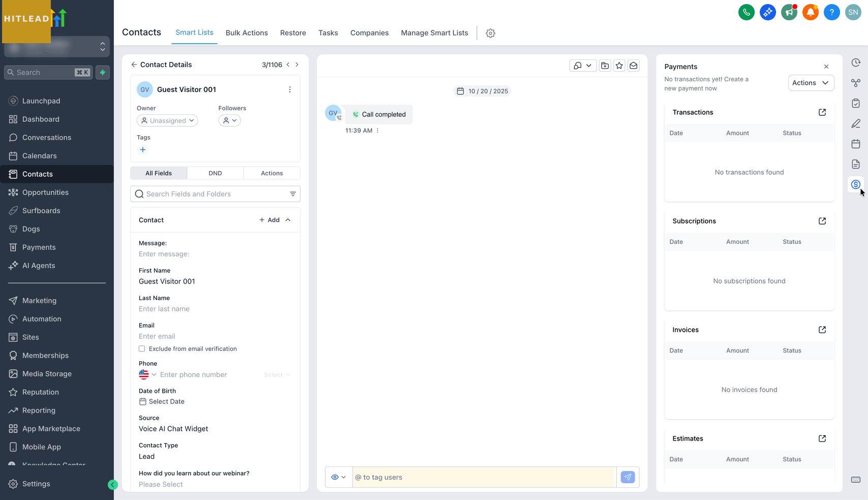
Task: Add a tag with plus icon
Action: click(143, 149)
